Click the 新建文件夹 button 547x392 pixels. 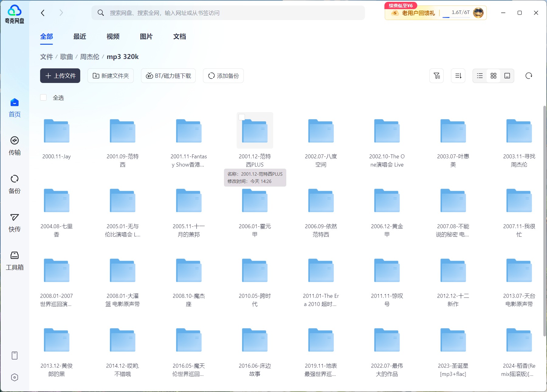[111, 76]
